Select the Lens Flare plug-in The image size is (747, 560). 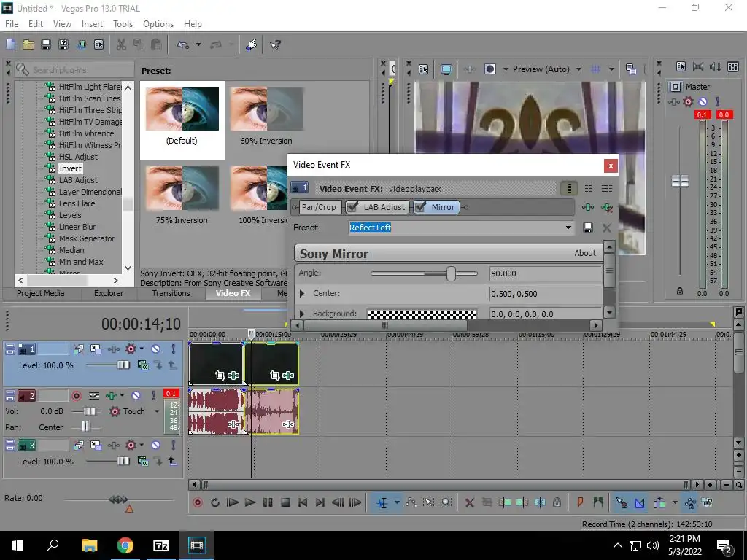click(x=77, y=203)
